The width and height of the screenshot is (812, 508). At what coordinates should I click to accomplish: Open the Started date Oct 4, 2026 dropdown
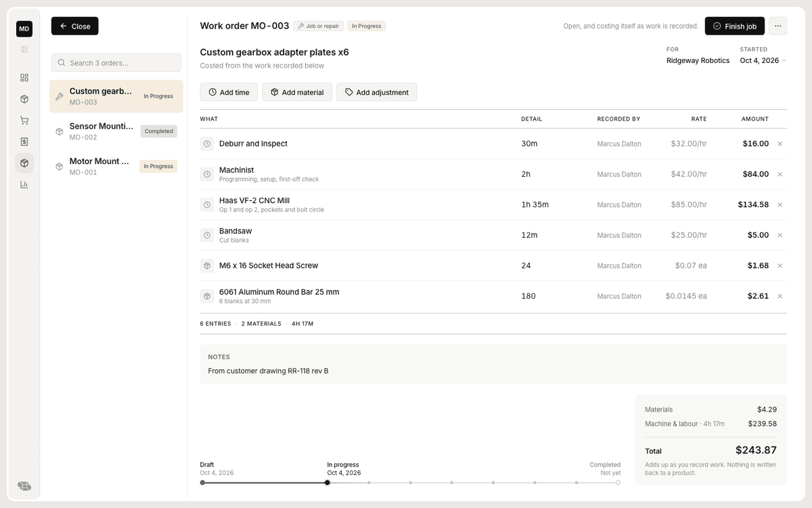(763, 60)
